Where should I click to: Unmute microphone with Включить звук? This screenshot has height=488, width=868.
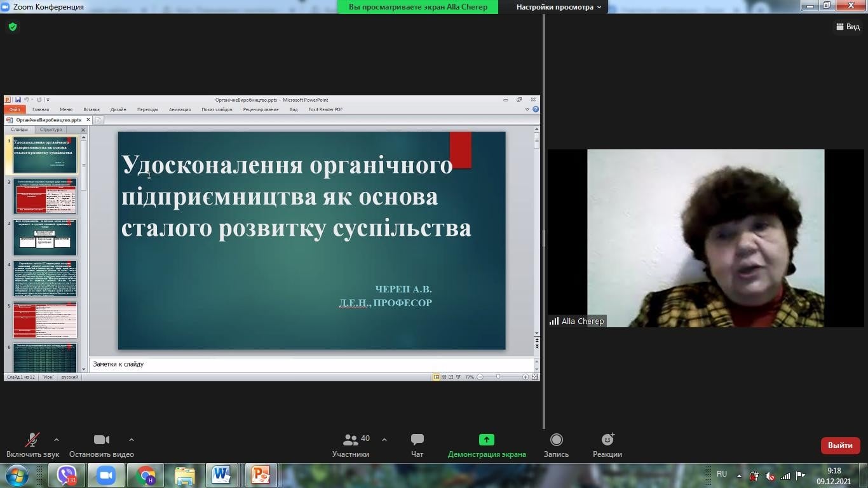32,440
